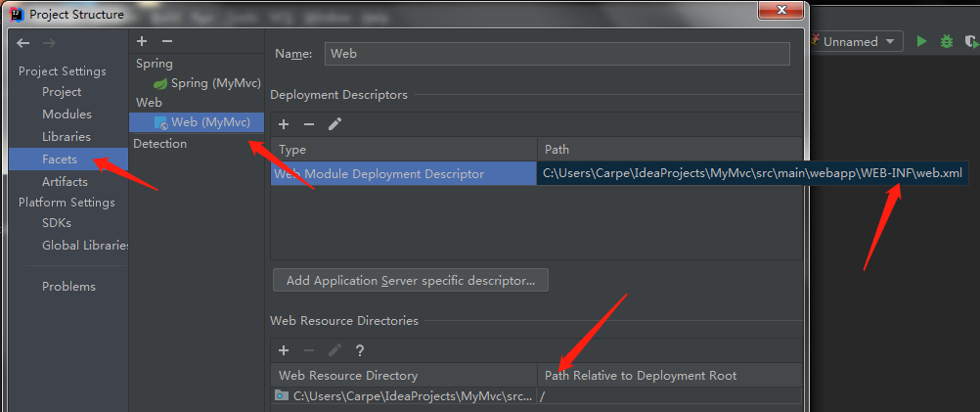Click the Type column header
Viewport: 980px width, 412px height.
pyautogui.click(x=404, y=150)
